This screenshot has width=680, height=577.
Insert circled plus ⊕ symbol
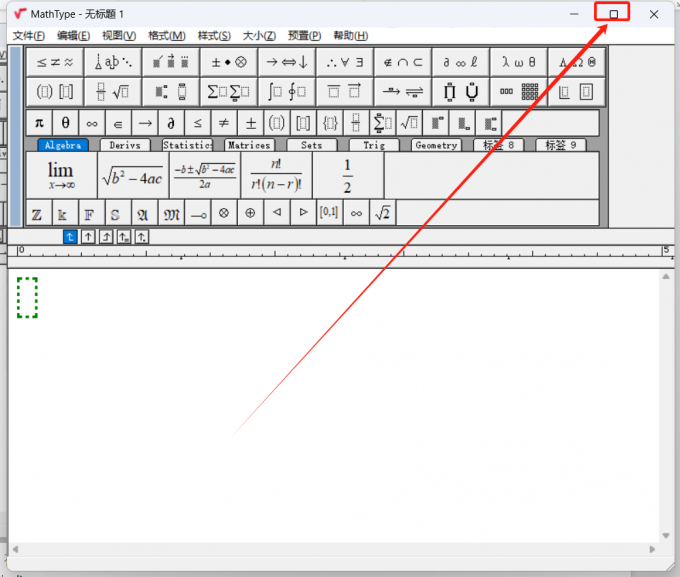click(250, 213)
